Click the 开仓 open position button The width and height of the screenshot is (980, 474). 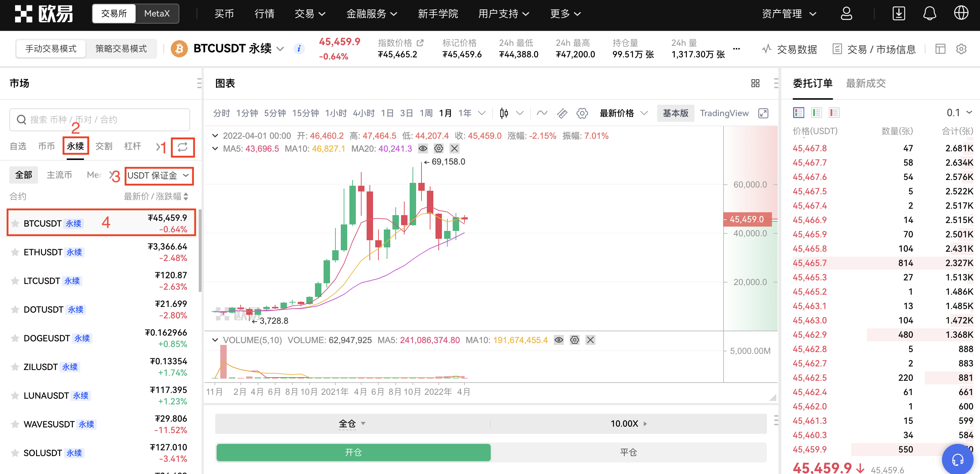click(x=353, y=452)
